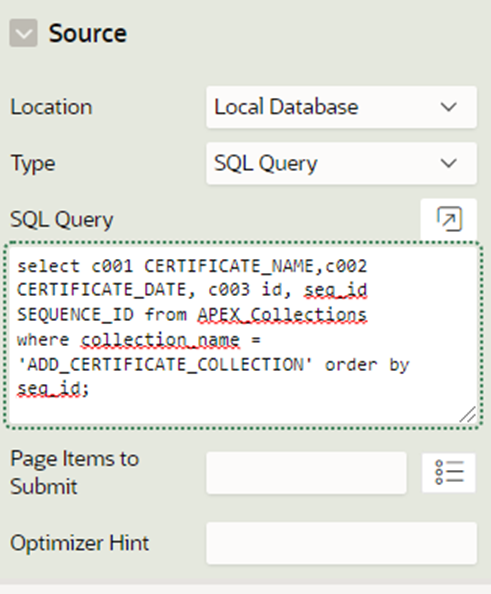Open Page Items to Submit list picker icon
491x594 pixels.
[x=449, y=472]
